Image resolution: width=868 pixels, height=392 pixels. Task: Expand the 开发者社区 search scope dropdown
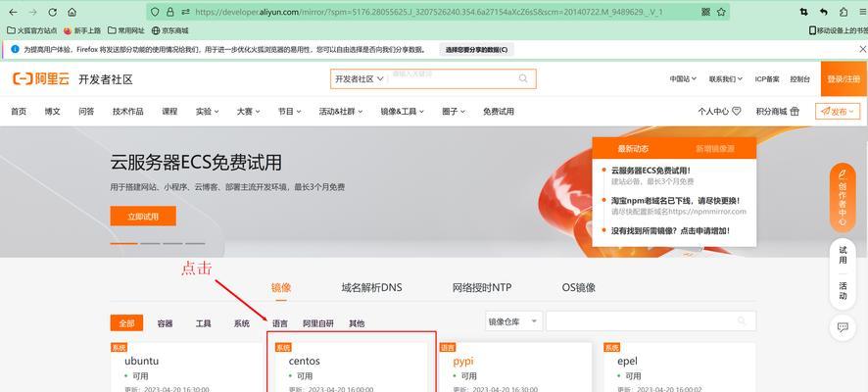[359, 78]
